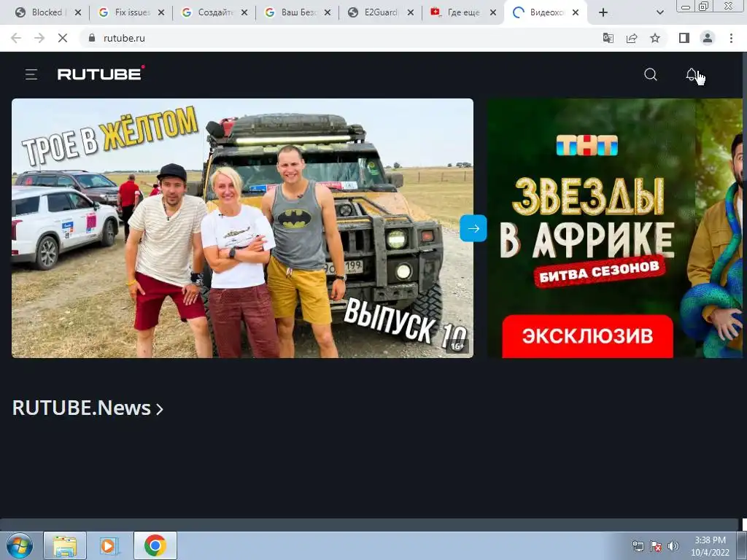Click the Chrome taskbar icon
This screenshot has width=747, height=560.
[155, 545]
